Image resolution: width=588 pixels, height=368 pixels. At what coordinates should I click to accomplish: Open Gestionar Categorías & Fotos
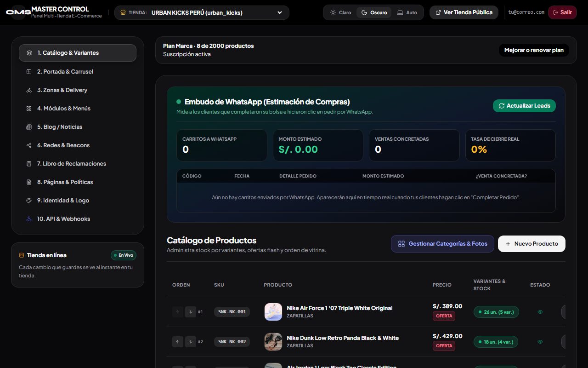tap(443, 244)
